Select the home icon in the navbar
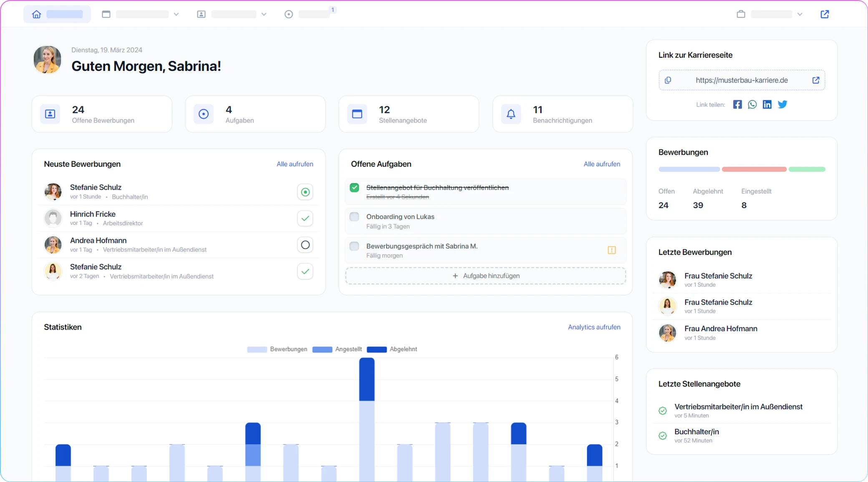The width and height of the screenshot is (868, 482). [x=37, y=14]
